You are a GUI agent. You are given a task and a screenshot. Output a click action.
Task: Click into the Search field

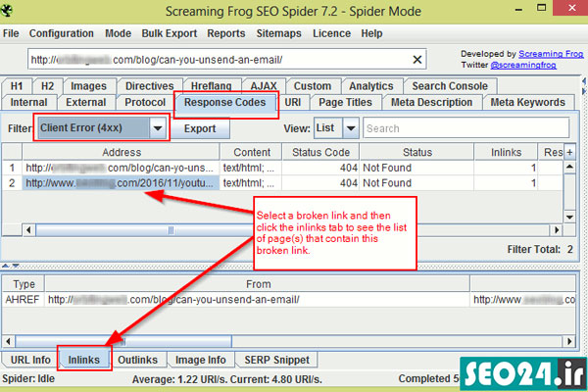466,128
